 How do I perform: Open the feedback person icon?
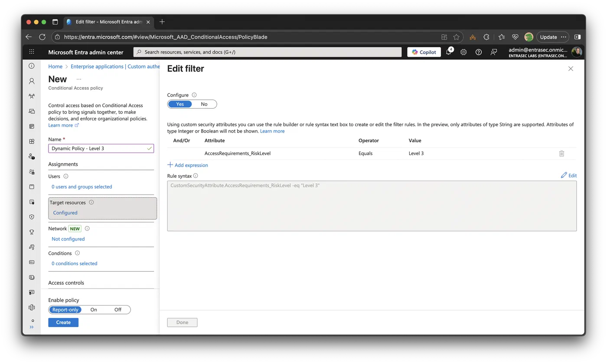pyautogui.click(x=494, y=52)
